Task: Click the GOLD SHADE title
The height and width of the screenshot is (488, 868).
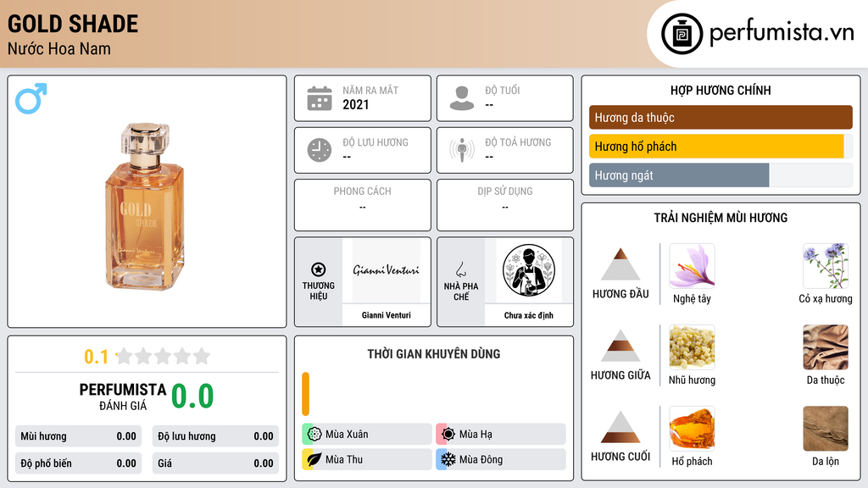Action: [73, 25]
